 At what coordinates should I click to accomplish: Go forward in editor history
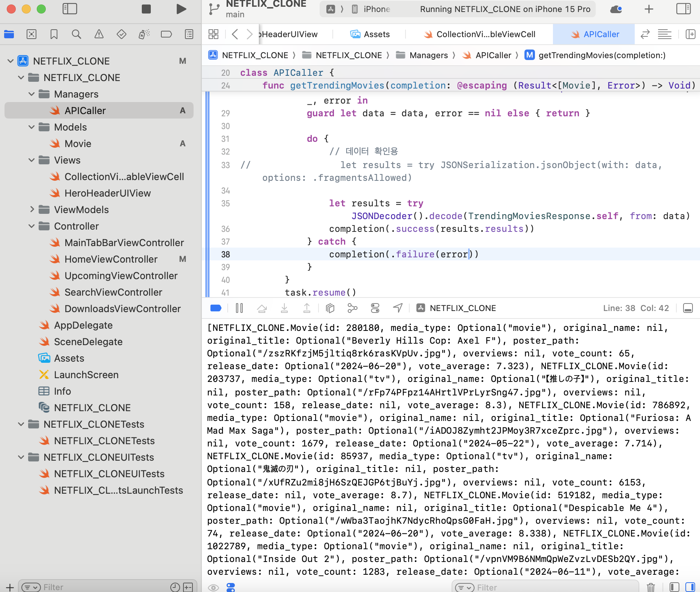click(x=249, y=35)
